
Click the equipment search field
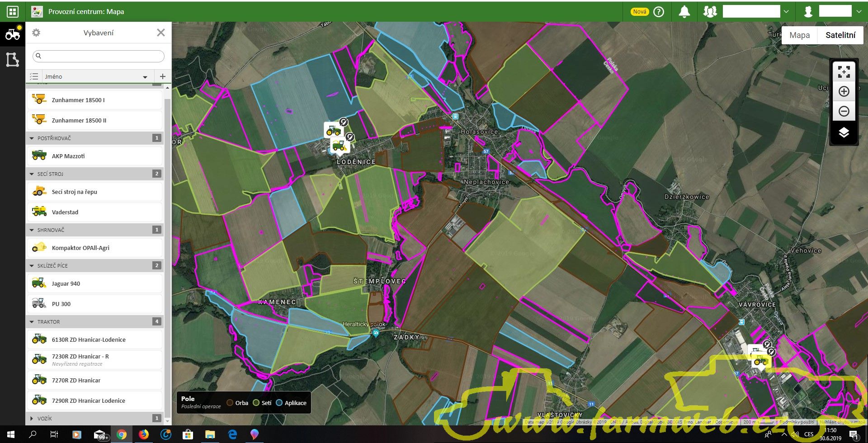click(99, 56)
